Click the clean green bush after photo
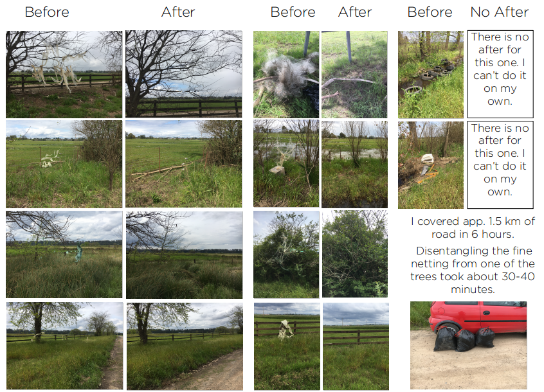544x392 pixels. [x=354, y=254]
